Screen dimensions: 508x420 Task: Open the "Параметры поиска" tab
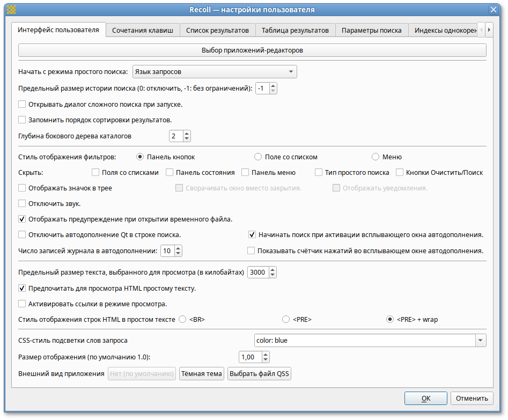tap(371, 31)
